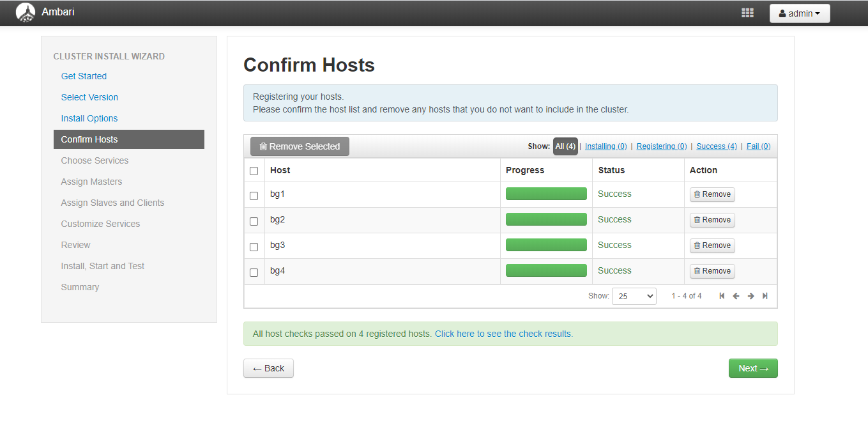This screenshot has height=427, width=868.
Task: Open the Show rows-per-page dropdown
Action: (634, 296)
